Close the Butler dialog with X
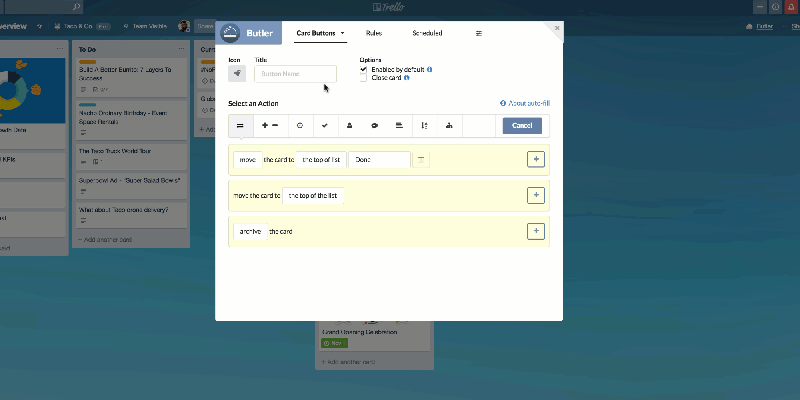 (557, 28)
